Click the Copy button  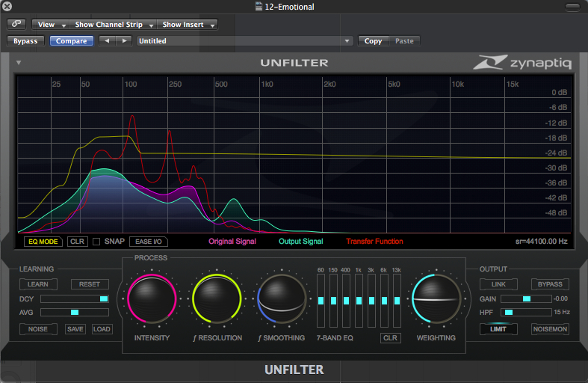pyautogui.click(x=373, y=40)
